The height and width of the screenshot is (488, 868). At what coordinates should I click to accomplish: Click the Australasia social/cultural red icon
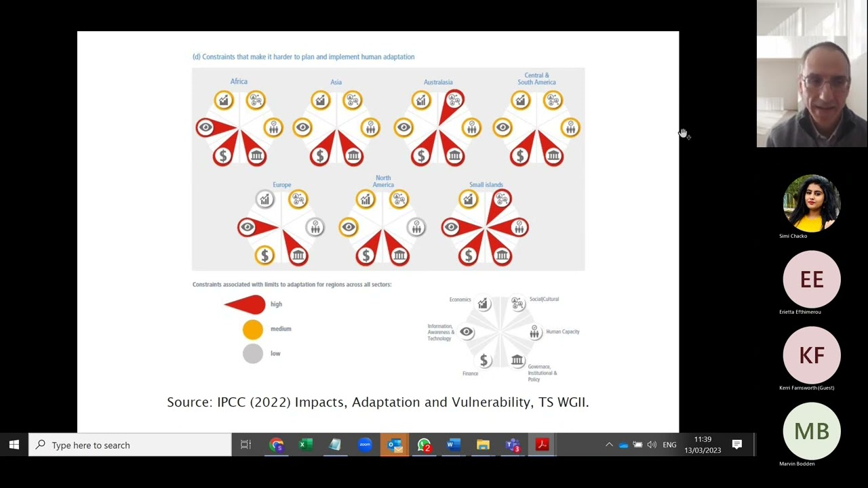coord(454,100)
